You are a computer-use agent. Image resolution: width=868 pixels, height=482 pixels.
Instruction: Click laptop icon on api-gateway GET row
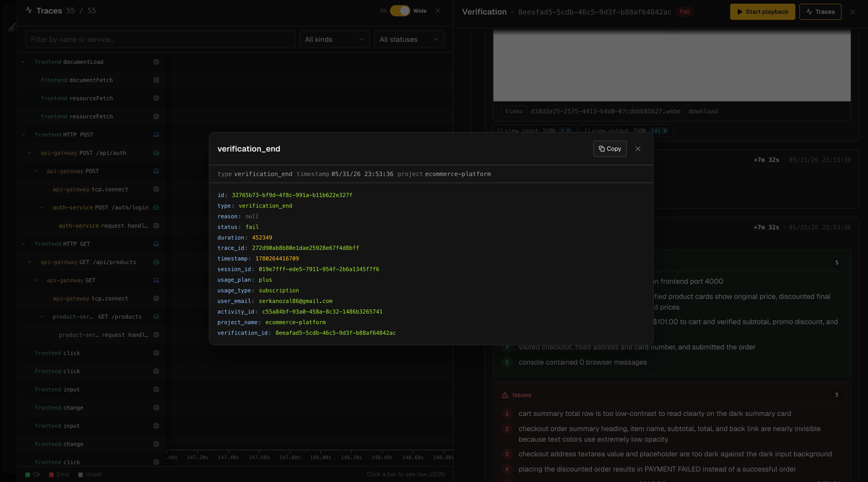click(156, 280)
